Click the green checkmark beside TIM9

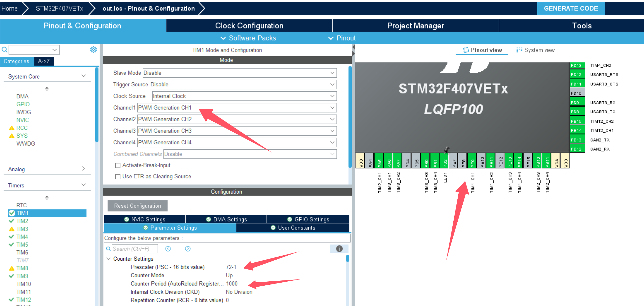[x=11, y=276]
